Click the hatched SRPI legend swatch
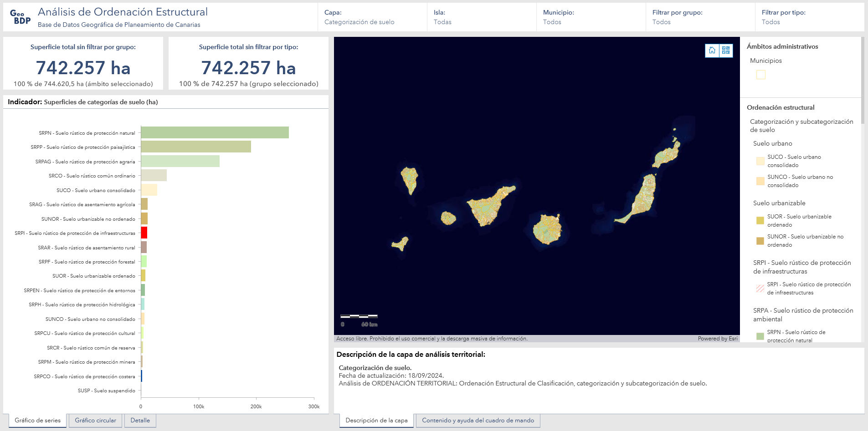 pos(760,289)
